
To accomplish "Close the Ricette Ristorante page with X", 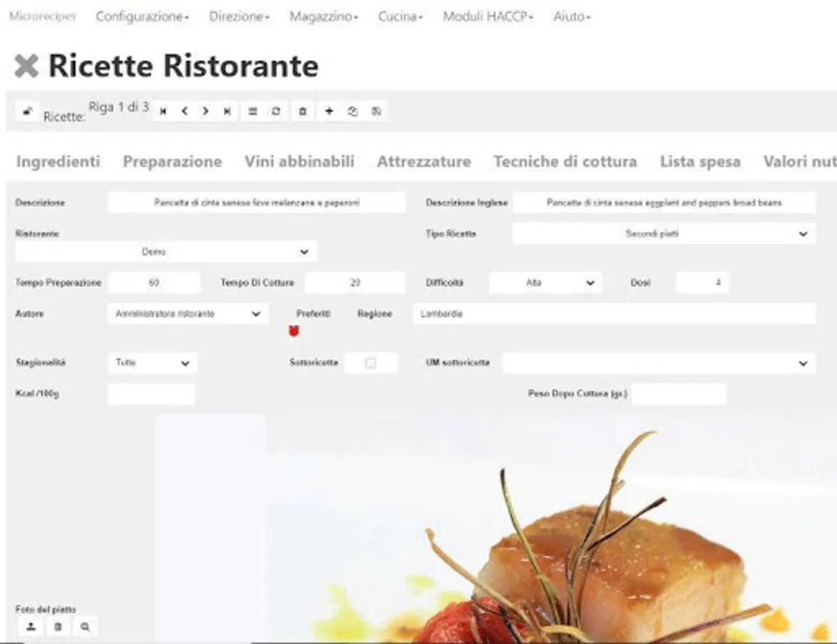I will (26, 67).
